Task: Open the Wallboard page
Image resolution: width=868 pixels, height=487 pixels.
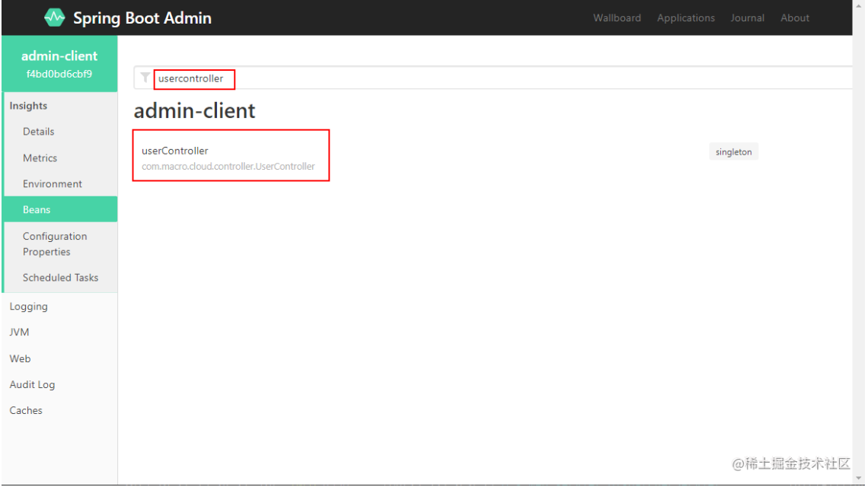Action: point(617,18)
